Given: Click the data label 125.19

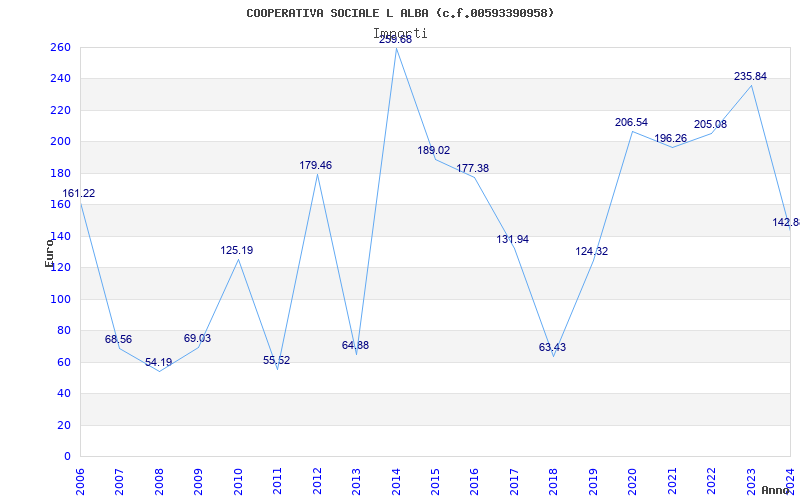Looking at the screenshot, I should [x=237, y=251].
